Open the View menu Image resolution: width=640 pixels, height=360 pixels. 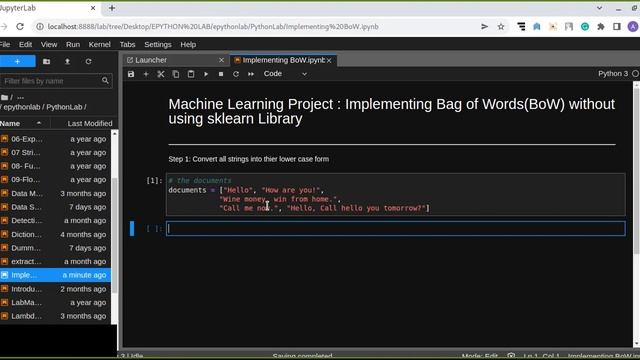click(x=49, y=44)
